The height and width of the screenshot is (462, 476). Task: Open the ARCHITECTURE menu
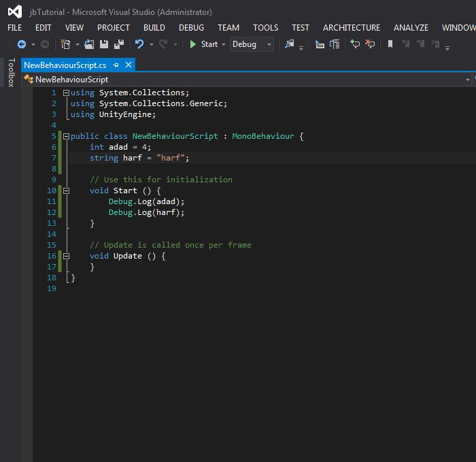tap(351, 28)
